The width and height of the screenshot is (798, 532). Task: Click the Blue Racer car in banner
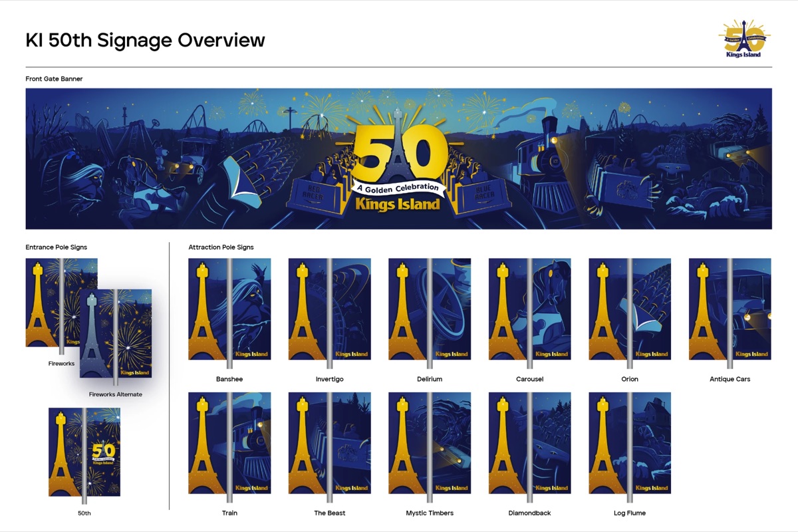tap(480, 193)
